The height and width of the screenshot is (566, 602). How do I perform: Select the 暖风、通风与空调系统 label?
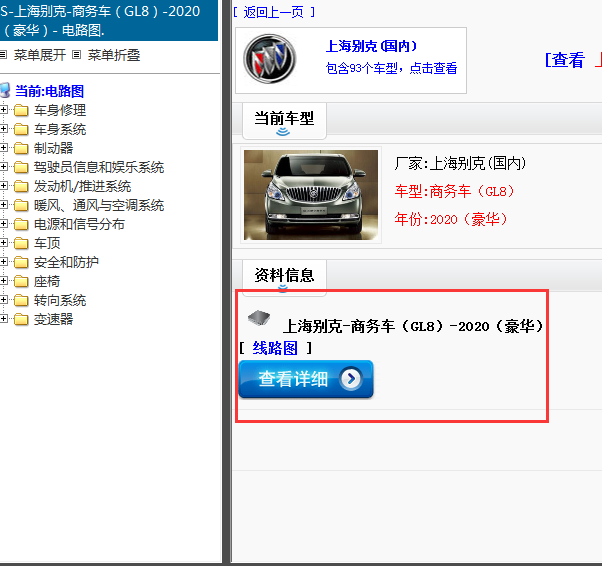pyautogui.click(x=99, y=205)
